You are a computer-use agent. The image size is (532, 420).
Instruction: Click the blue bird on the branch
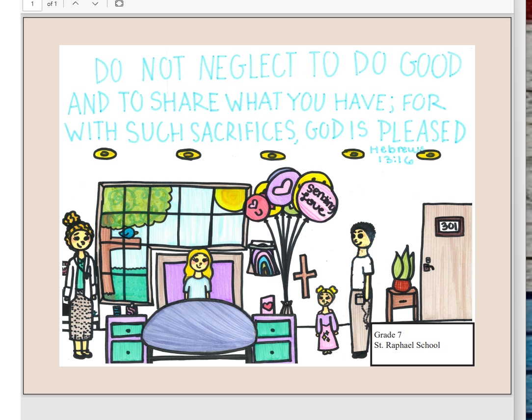pyautogui.click(x=127, y=233)
